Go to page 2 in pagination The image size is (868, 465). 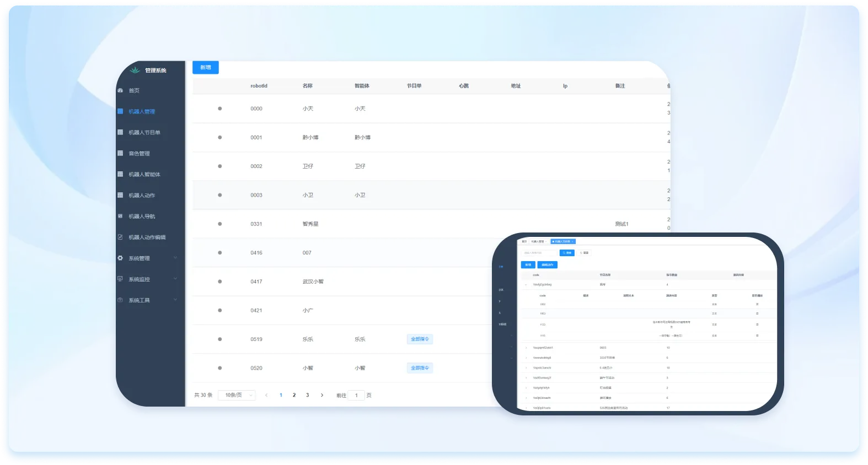(294, 395)
